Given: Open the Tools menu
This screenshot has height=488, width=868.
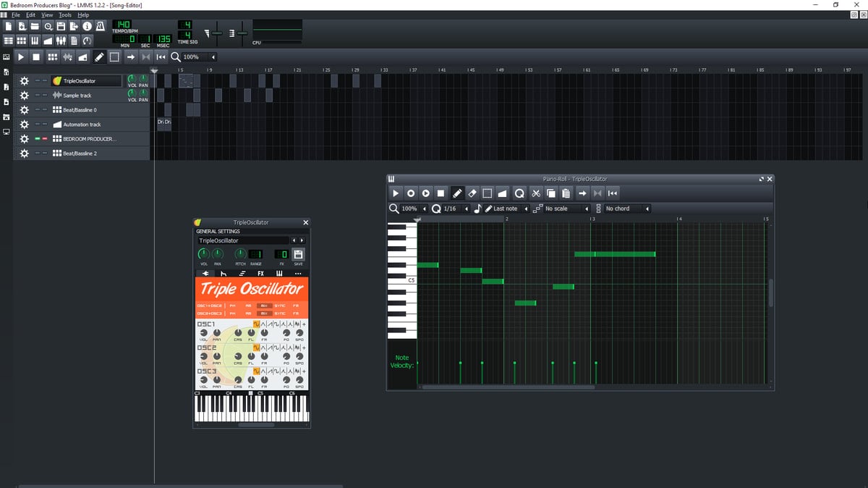Looking at the screenshot, I should (65, 14).
